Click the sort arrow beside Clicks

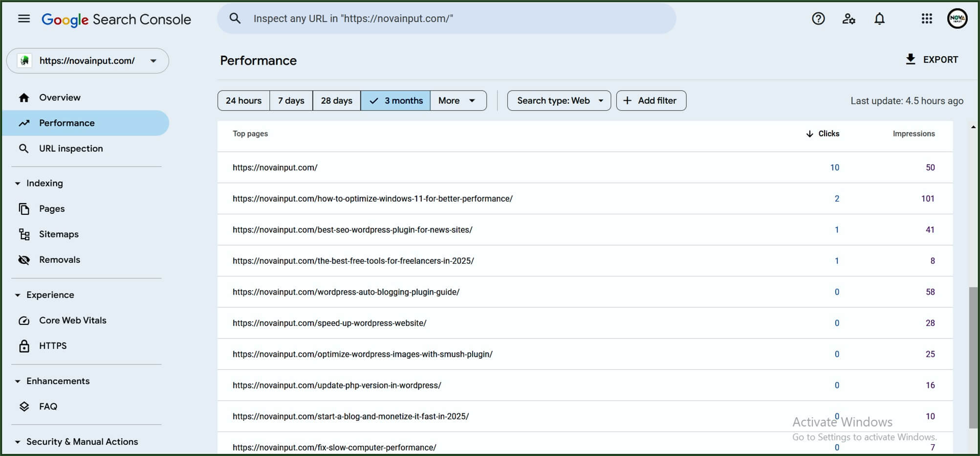pyautogui.click(x=809, y=134)
